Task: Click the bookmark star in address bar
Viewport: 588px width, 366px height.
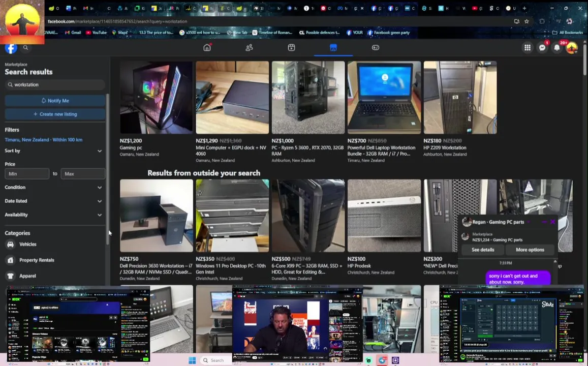Action: (527, 21)
